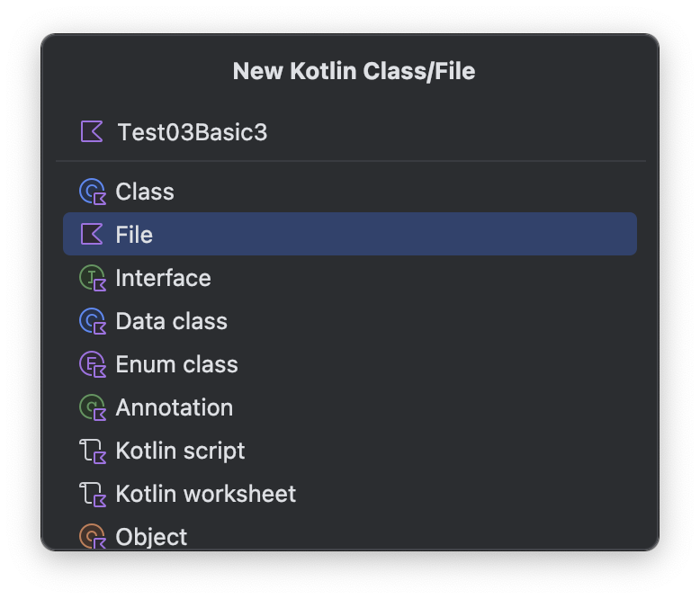Click the Data class icon

93,321
